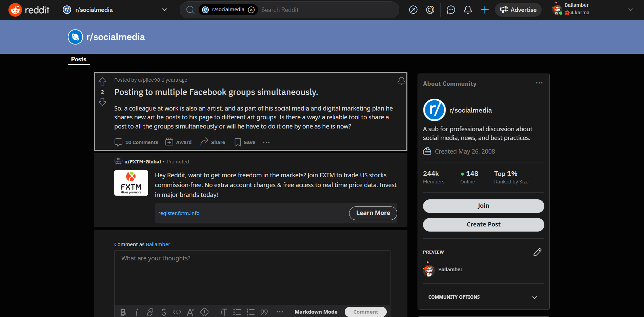The width and height of the screenshot is (644, 317).
Task: Click the Advertise button
Action: pyautogui.click(x=518, y=10)
